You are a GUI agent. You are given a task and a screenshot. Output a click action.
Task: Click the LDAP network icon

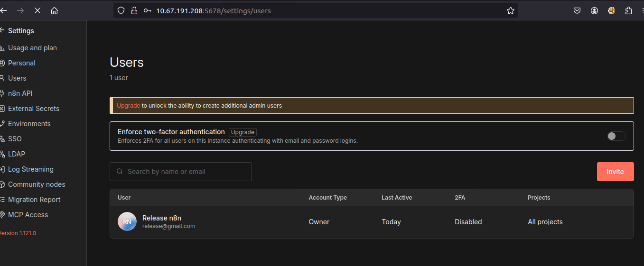point(2,154)
